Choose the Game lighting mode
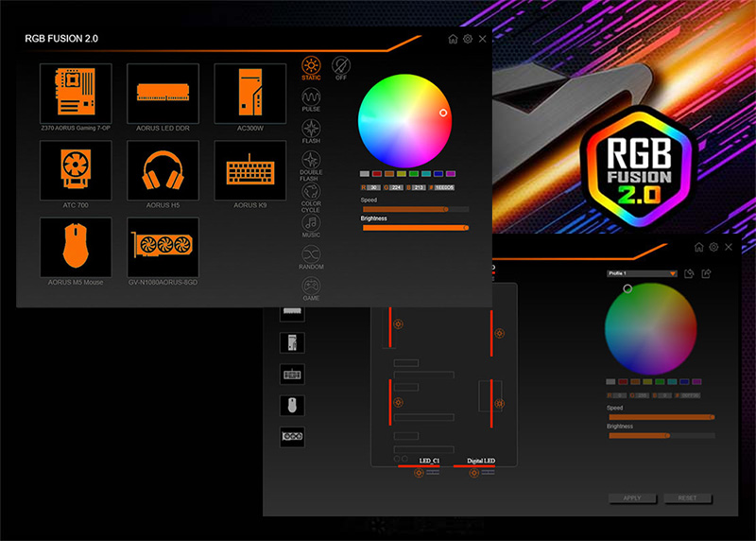The height and width of the screenshot is (541, 756). click(311, 288)
